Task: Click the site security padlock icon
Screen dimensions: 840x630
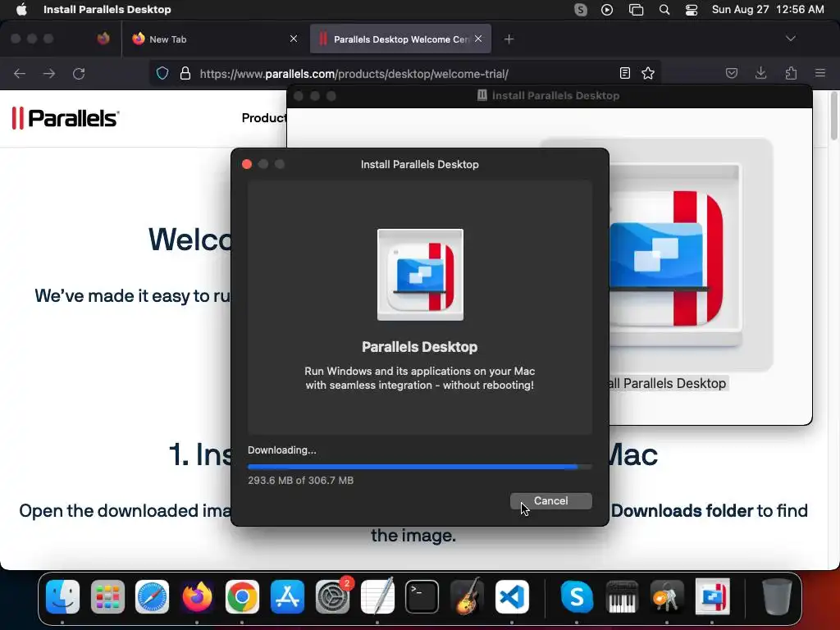Action: click(185, 73)
